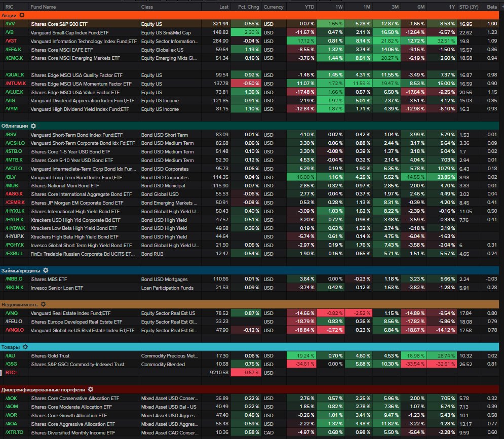Screen dimensions: 504x439
Task: Select iShares Core Growth Allocation ETF name
Action: 68,416
